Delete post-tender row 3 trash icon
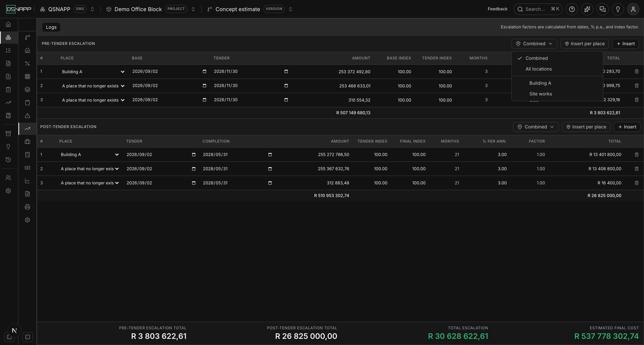Screen dimensions: 644x345 point(637,183)
